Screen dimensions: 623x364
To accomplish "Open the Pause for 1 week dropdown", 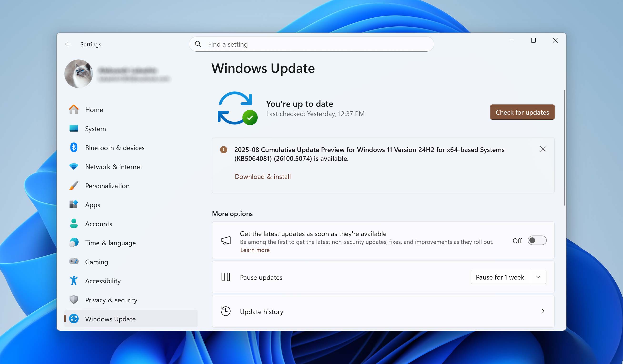I will coord(538,277).
